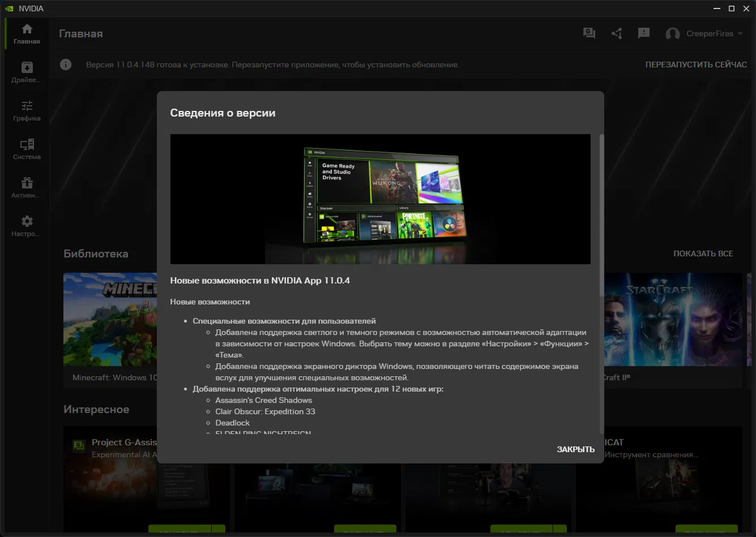
Task: Click the release notes dialog scrollbar
Action: click(601, 215)
